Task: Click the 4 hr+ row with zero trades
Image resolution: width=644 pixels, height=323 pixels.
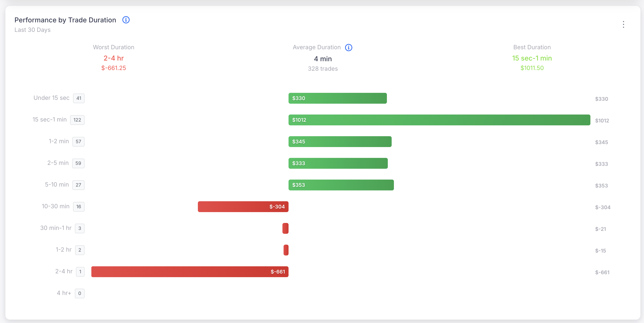Action: pyautogui.click(x=64, y=293)
